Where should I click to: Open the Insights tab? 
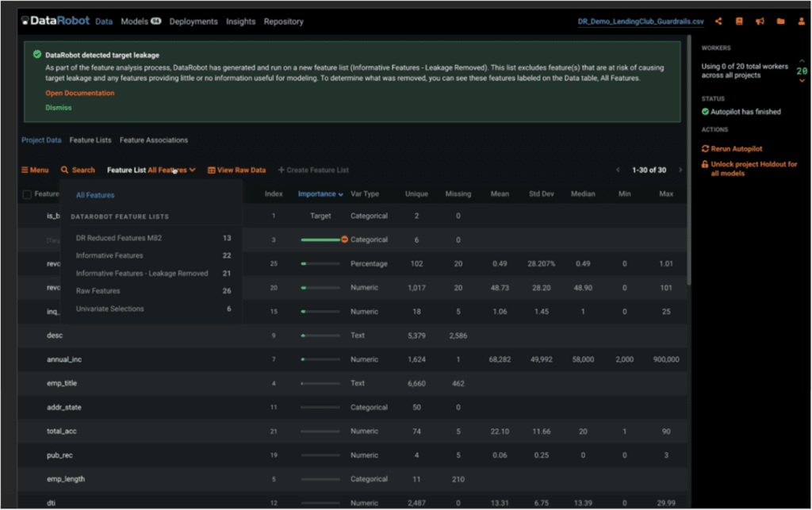pos(241,21)
